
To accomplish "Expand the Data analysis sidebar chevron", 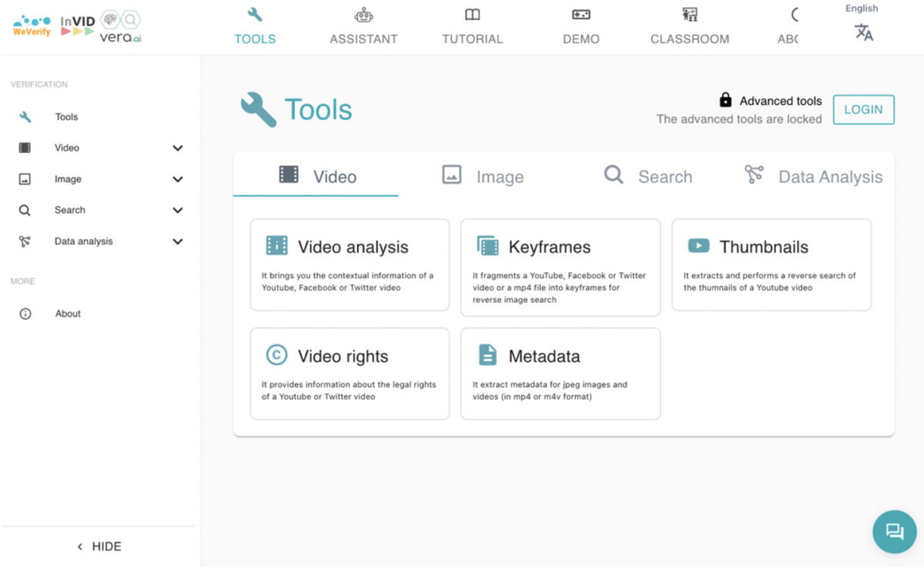I will pyautogui.click(x=178, y=241).
